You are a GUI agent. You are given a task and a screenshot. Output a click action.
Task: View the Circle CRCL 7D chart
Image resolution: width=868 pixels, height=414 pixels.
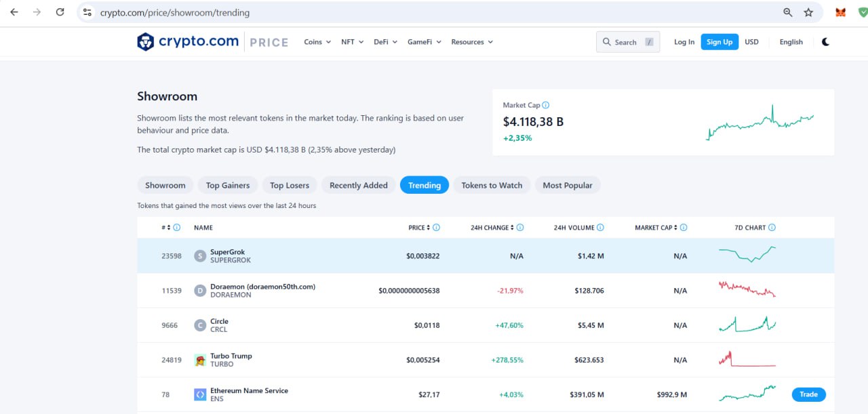(747, 325)
